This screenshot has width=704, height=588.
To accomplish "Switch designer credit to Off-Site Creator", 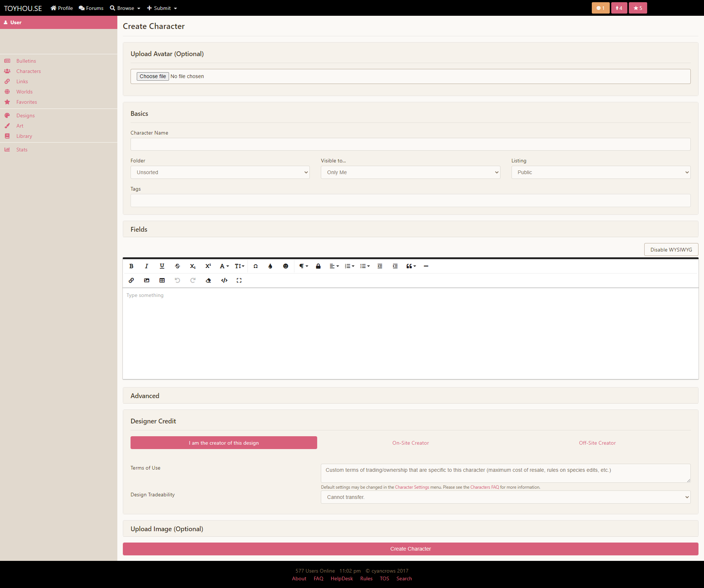I will pos(597,442).
